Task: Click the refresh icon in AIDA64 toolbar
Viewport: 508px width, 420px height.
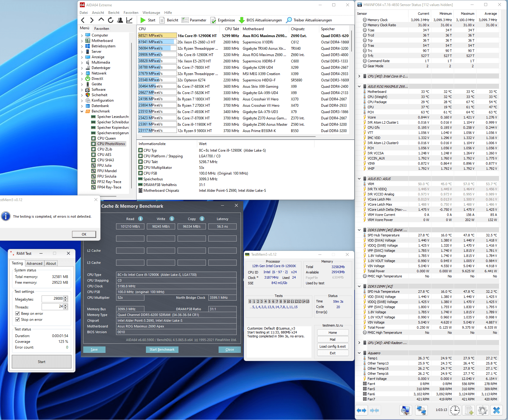Action: click(111, 20)
